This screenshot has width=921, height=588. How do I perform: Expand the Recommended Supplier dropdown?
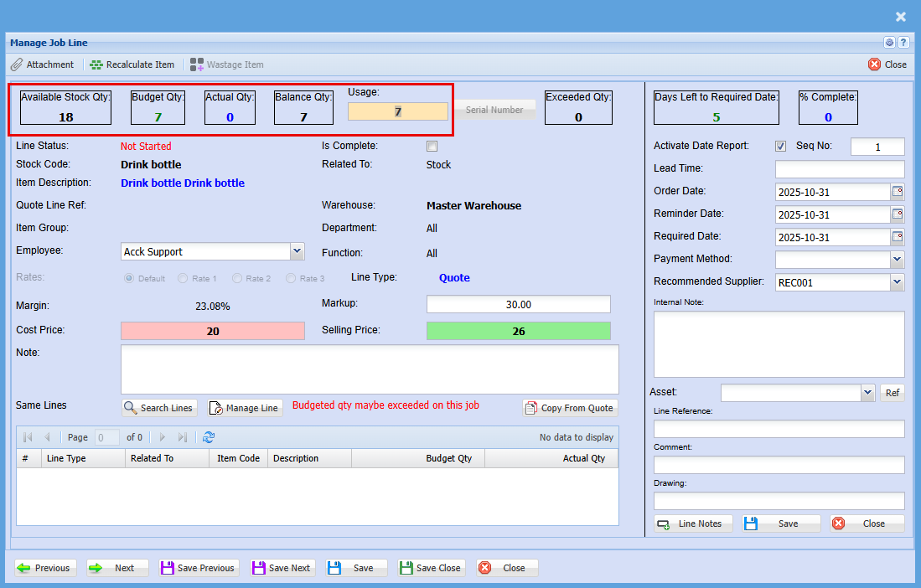pos(898,282)
